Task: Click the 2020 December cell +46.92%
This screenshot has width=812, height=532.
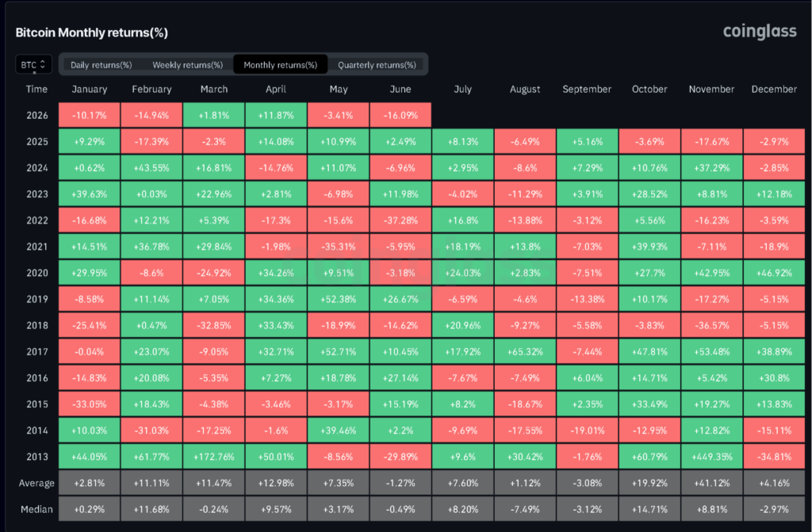Action: (774, 273)
